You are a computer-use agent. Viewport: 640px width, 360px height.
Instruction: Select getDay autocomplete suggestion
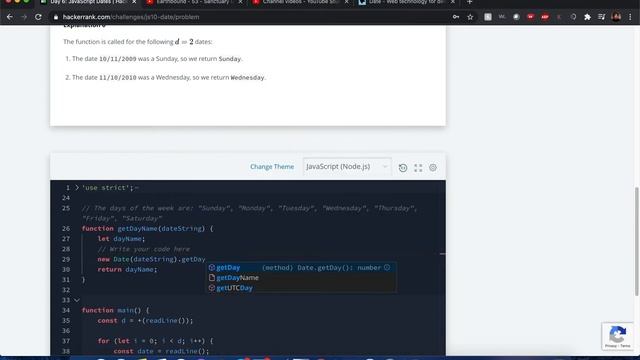tap(301, 267)
